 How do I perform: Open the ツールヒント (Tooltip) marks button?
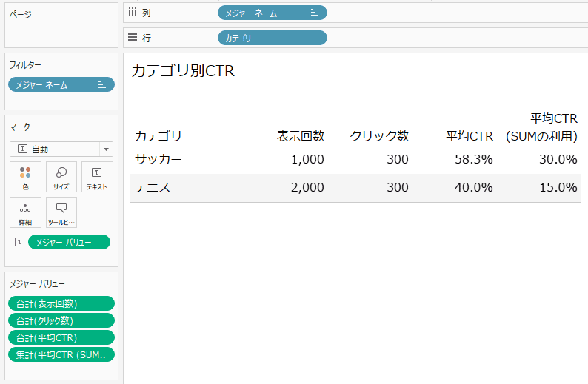pyautogui.click(x=61, y=212)
